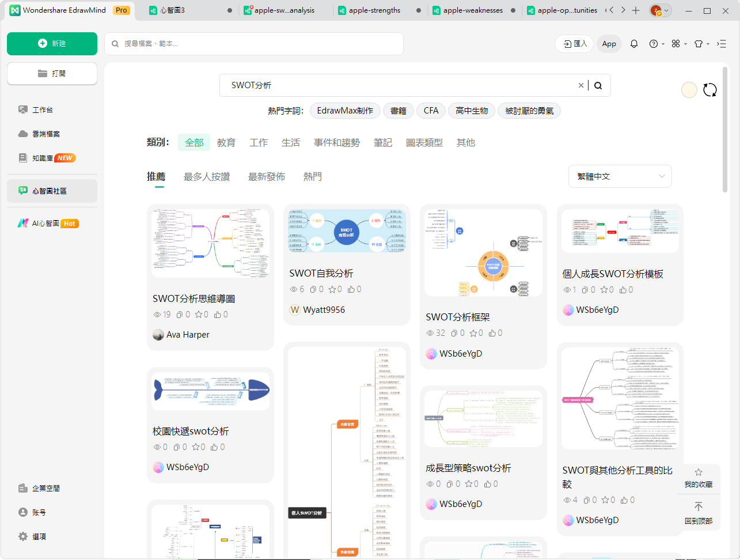Click the shirt-shaped theme icon in the toolbar
This screenshot has width=740, height=560.
(x=699, y=43)
